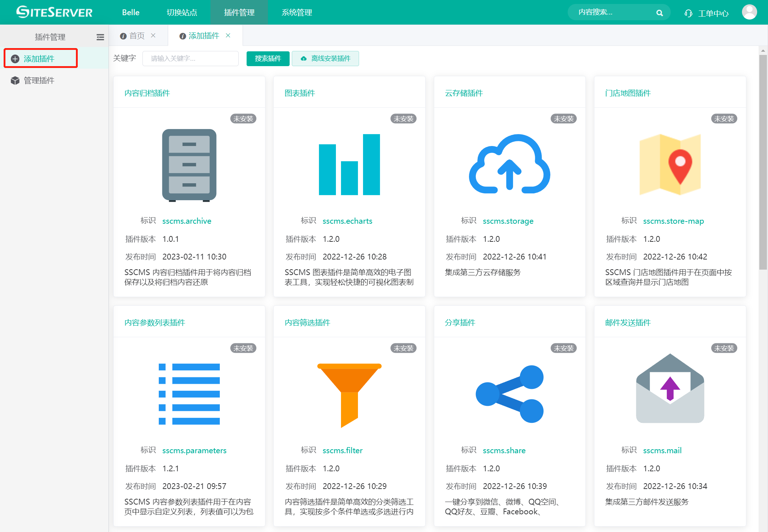The height and width of the screenshot is (532, 768).
Task: Focus the 关键字 keyword input field
Action: tap(191, 59)
